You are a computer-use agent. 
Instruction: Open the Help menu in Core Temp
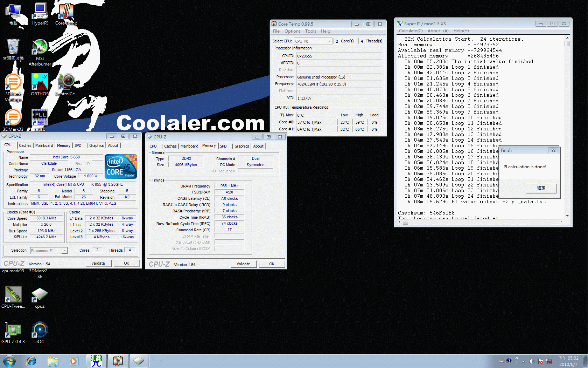(325, 31)
